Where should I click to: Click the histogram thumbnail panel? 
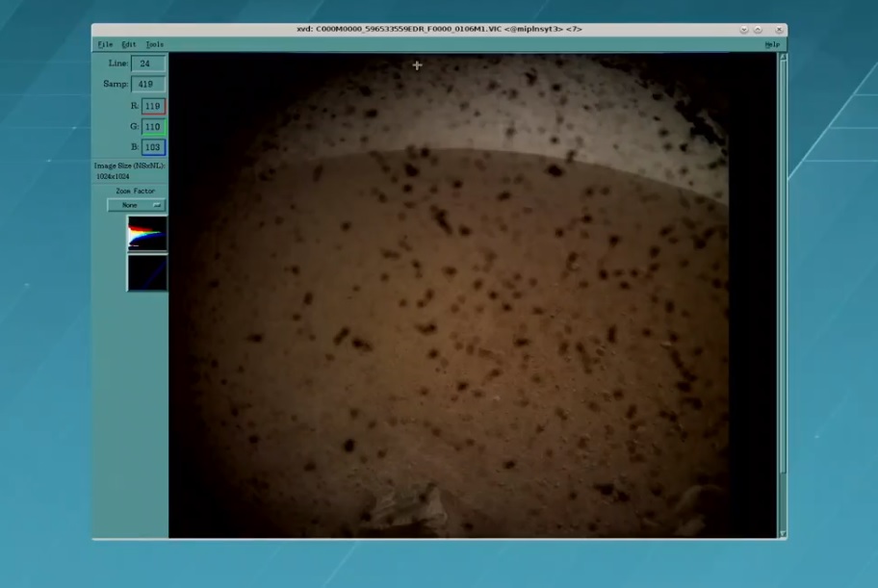click(x=147, y=234)
